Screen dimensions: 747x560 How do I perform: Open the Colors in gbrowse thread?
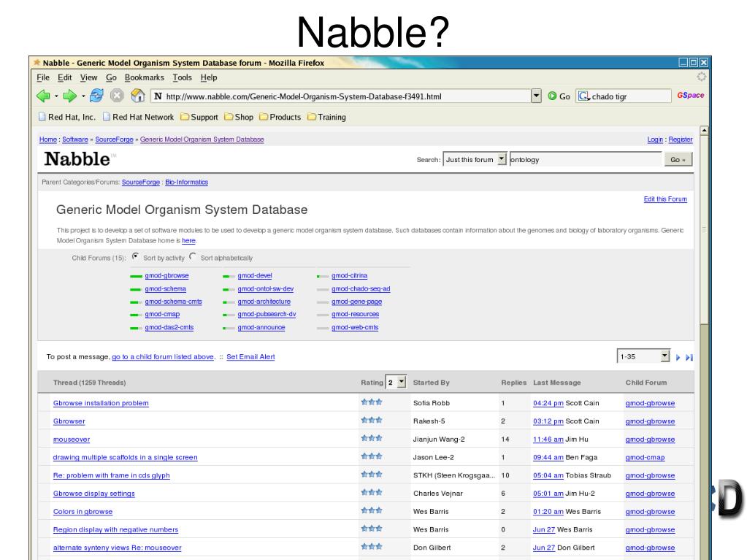pos(83,512)
